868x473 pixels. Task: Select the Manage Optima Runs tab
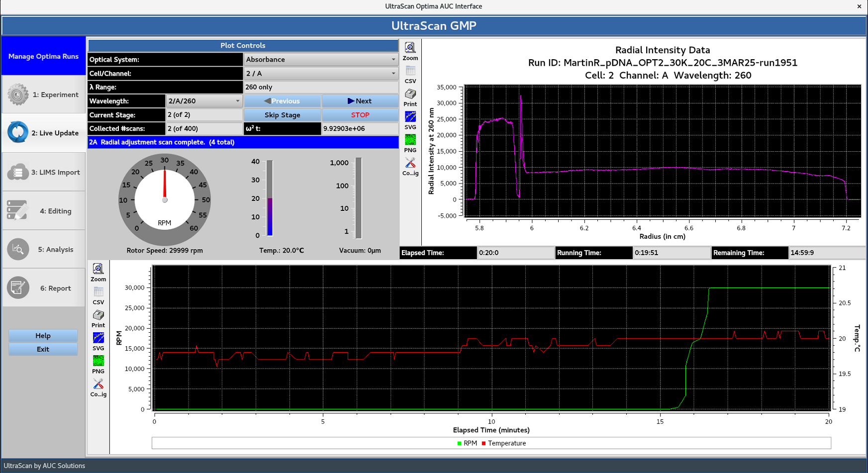coord(43,56)
